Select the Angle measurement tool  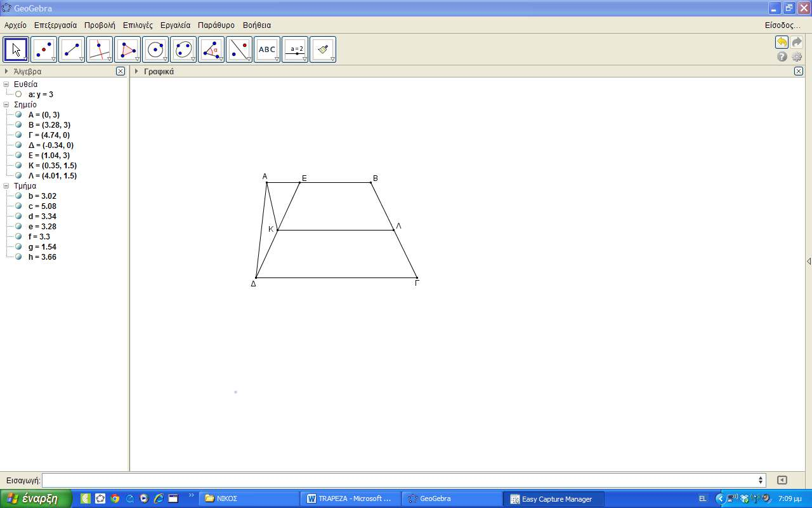click(211, 50)
